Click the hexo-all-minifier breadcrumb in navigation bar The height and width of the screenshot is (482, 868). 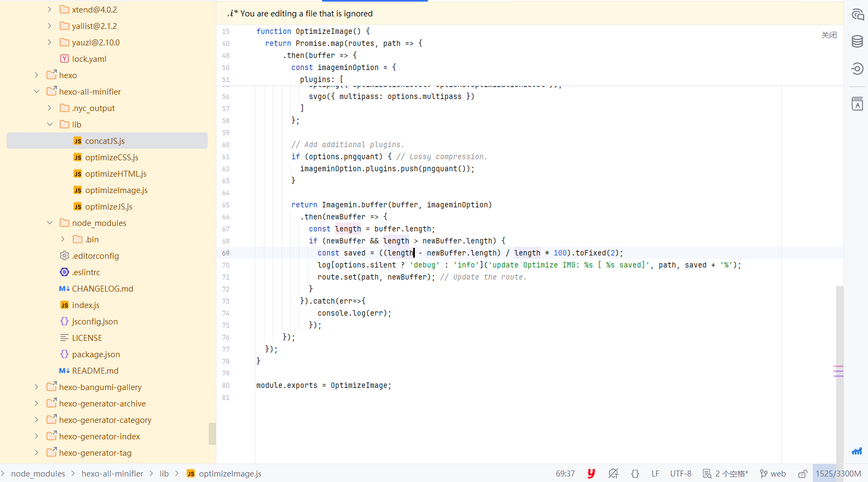[x=112, y=474]
